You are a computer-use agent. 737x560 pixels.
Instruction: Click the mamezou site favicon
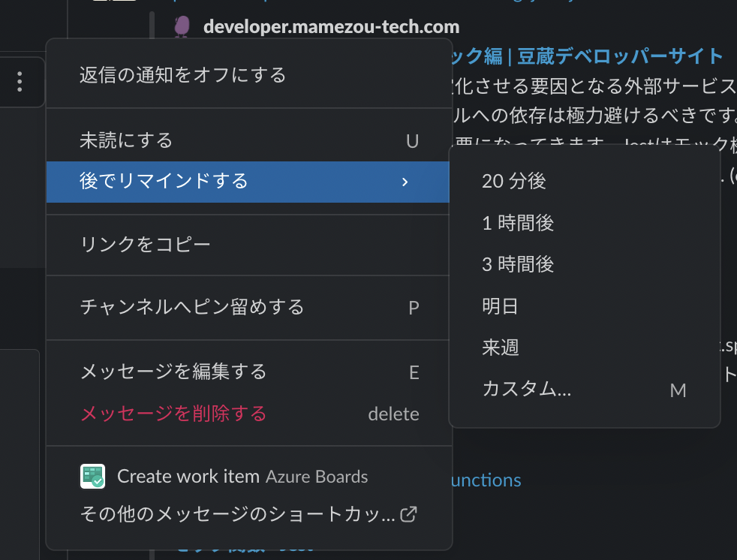[x=182, y=26]
